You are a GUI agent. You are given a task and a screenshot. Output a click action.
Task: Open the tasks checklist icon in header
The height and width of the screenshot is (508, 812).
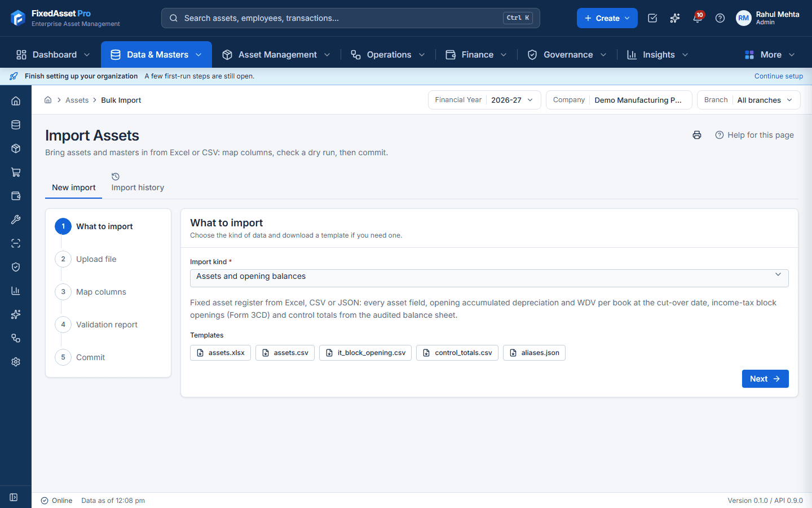(x=652, y=18)
